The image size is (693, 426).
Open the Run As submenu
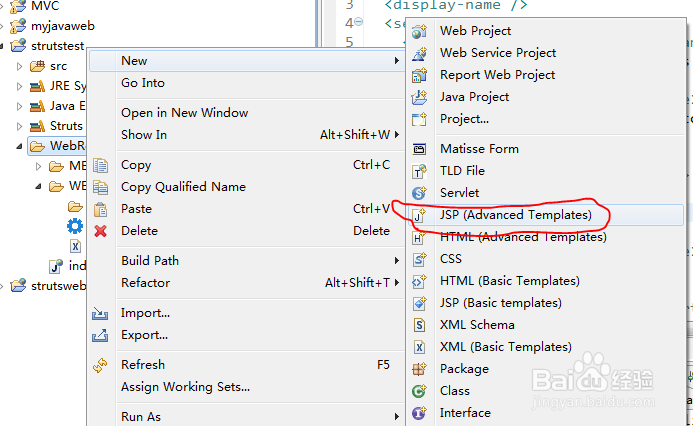[247, 417]
